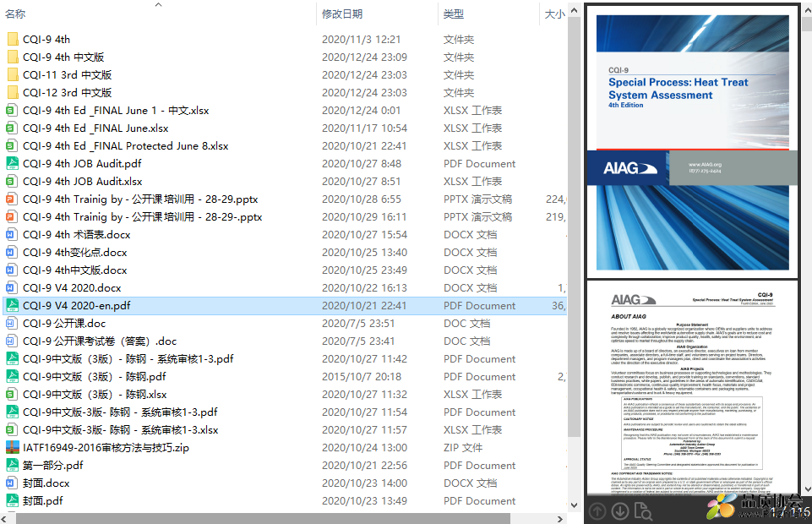Click document icon of CQI-9 4th 术语表.docx
Viewport: 812px width, 524px height.
point(11,235)
